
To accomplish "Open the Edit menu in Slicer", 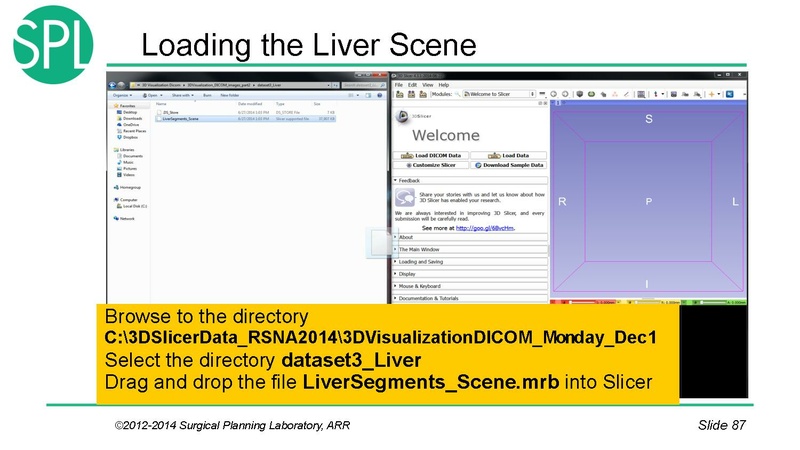I will click(x=412, y=85).
